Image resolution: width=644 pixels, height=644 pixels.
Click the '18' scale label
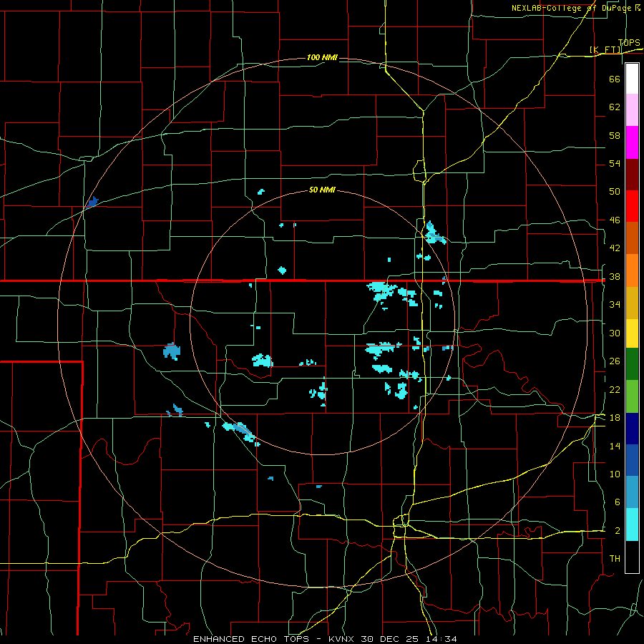(615, 418)
